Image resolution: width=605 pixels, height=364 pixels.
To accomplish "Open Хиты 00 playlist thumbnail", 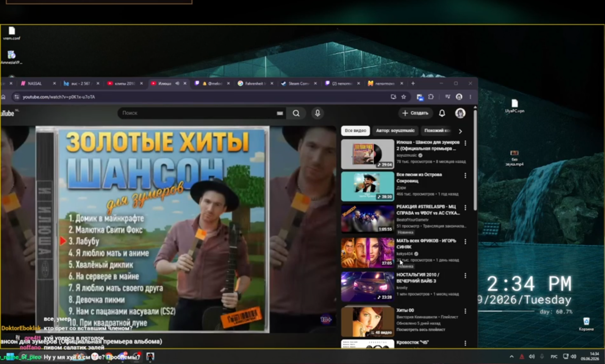I will tap(367, 321).
